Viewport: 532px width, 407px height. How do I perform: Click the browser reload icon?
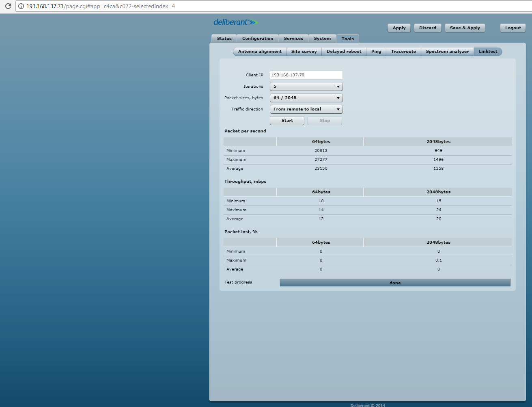pos(8,6)
